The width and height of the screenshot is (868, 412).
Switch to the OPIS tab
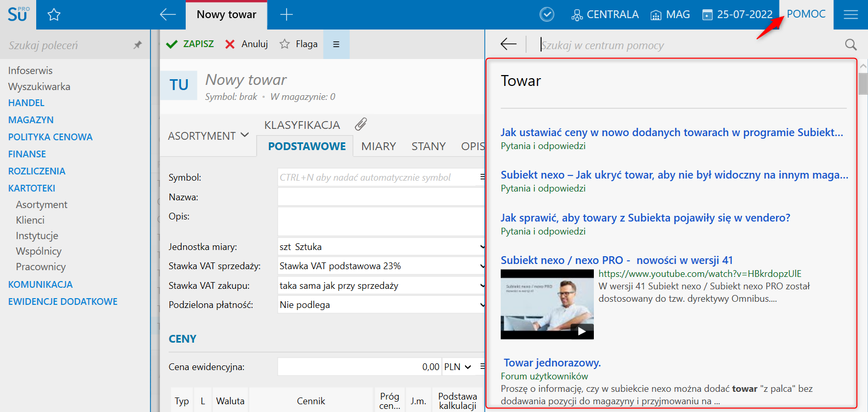(473, 146)
